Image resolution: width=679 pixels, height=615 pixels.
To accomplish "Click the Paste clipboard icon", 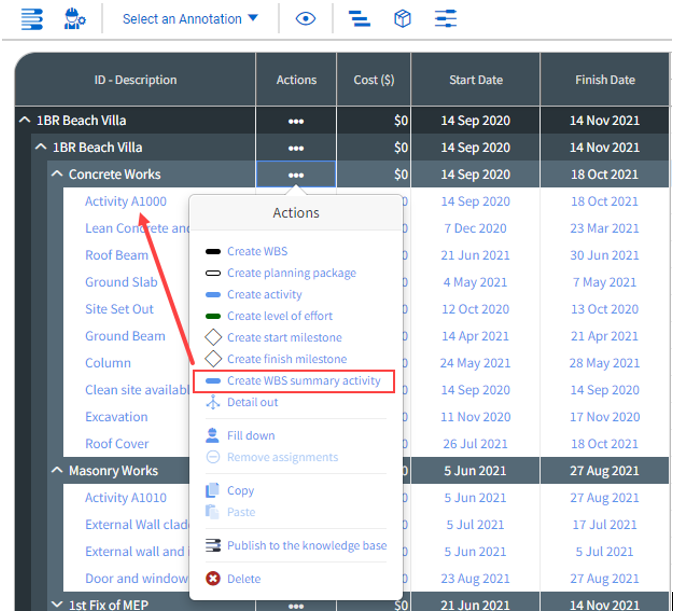I will click(x=212, y=512).
